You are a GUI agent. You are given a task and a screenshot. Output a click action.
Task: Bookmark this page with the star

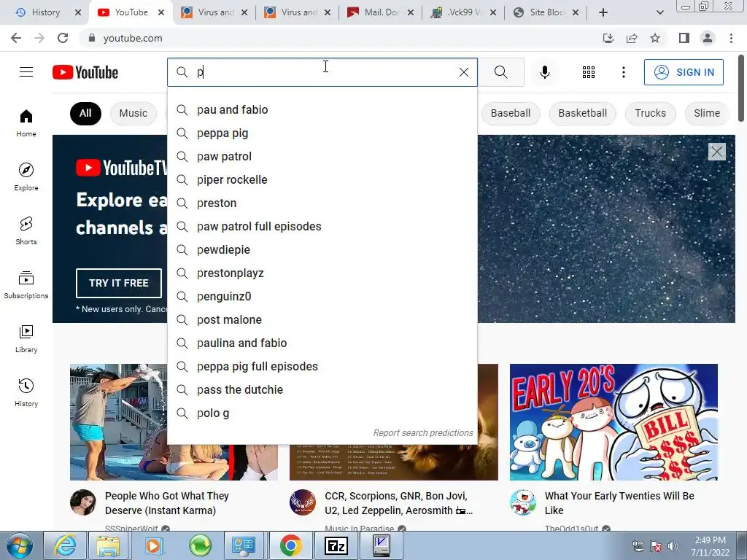click(655, 38)
